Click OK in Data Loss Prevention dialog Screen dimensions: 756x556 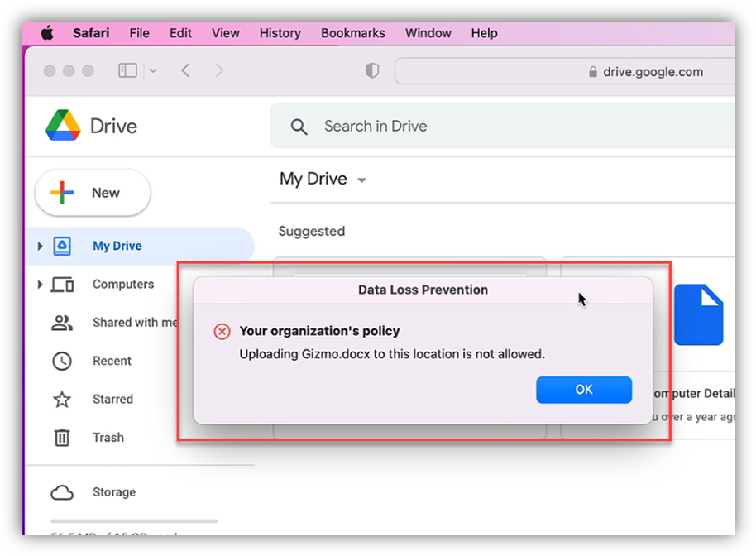[584, 390]
